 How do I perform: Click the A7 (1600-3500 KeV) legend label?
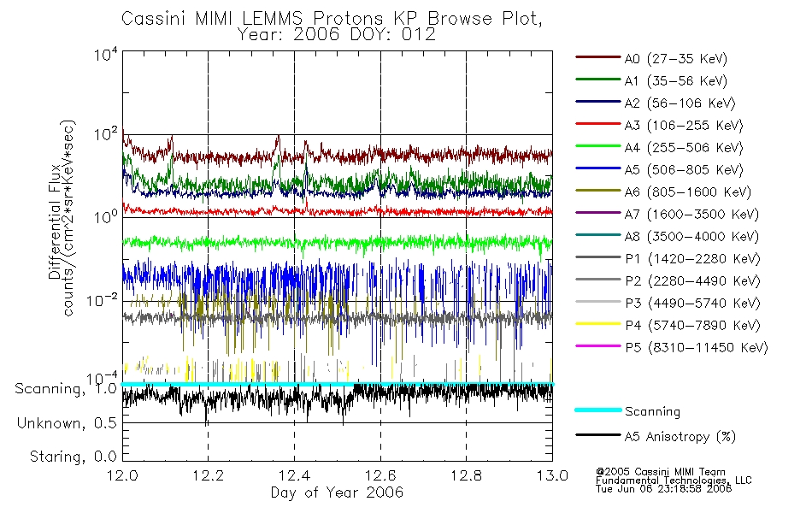pyautogui.click(x=691, y=215)
